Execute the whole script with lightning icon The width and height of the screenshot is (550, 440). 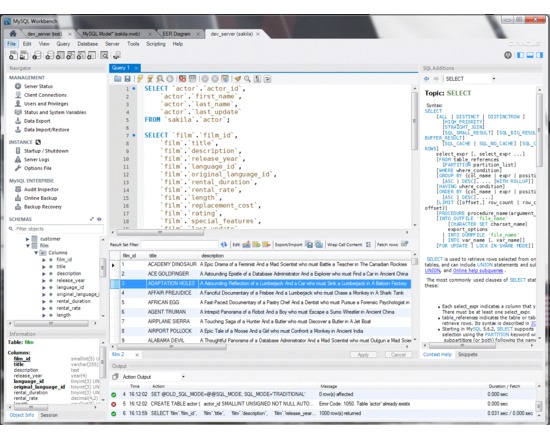140,79
